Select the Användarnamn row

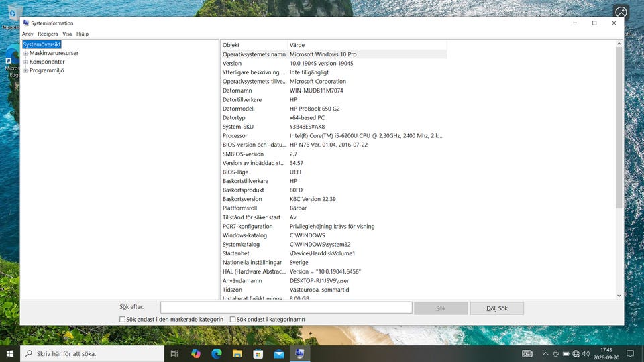click(x=333, y=280)
